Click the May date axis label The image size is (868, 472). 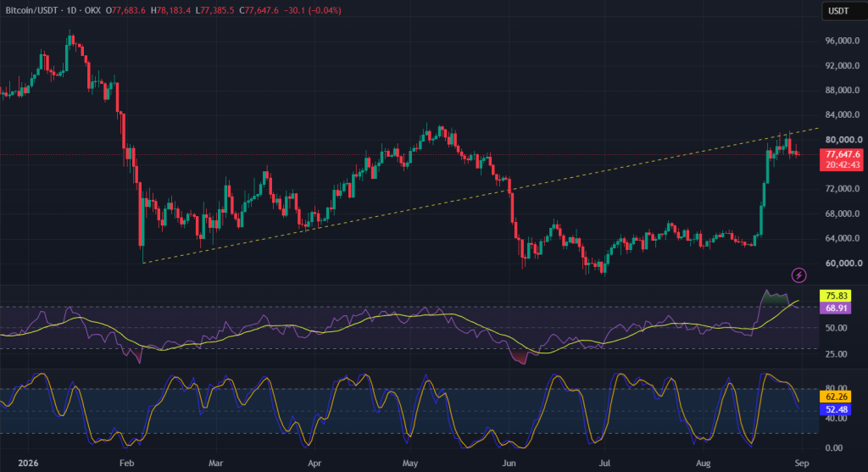(x=410, y=464)
